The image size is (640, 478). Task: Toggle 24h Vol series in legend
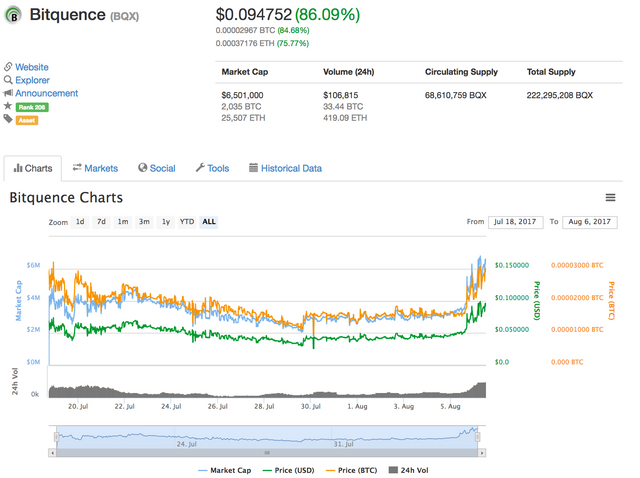click(x=409, y=470)
